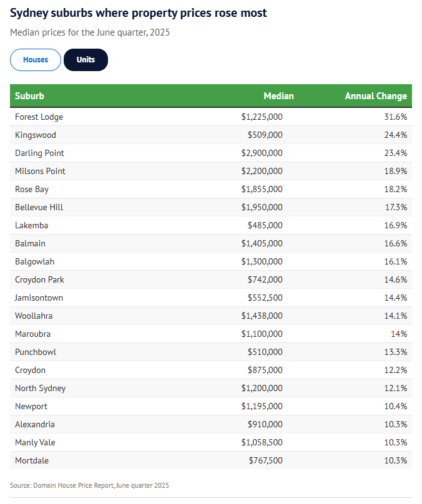Select the Croydon Park row

[39, 279]
